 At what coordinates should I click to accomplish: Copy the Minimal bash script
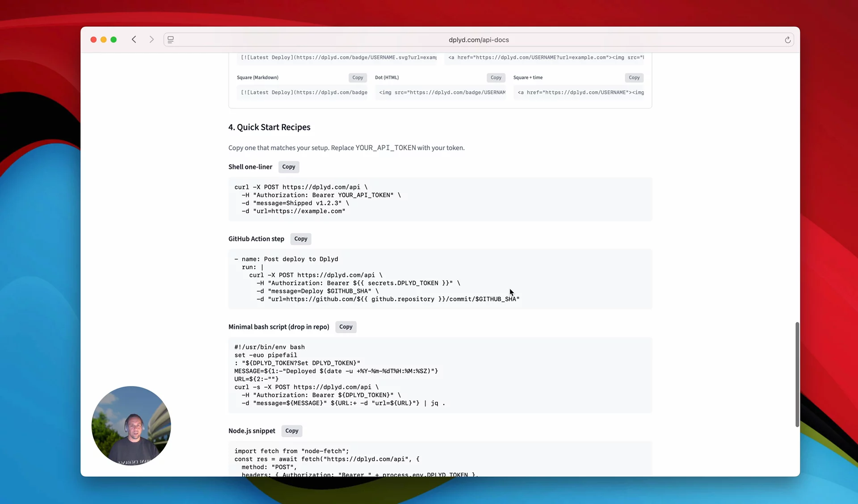tap(345, 327)
